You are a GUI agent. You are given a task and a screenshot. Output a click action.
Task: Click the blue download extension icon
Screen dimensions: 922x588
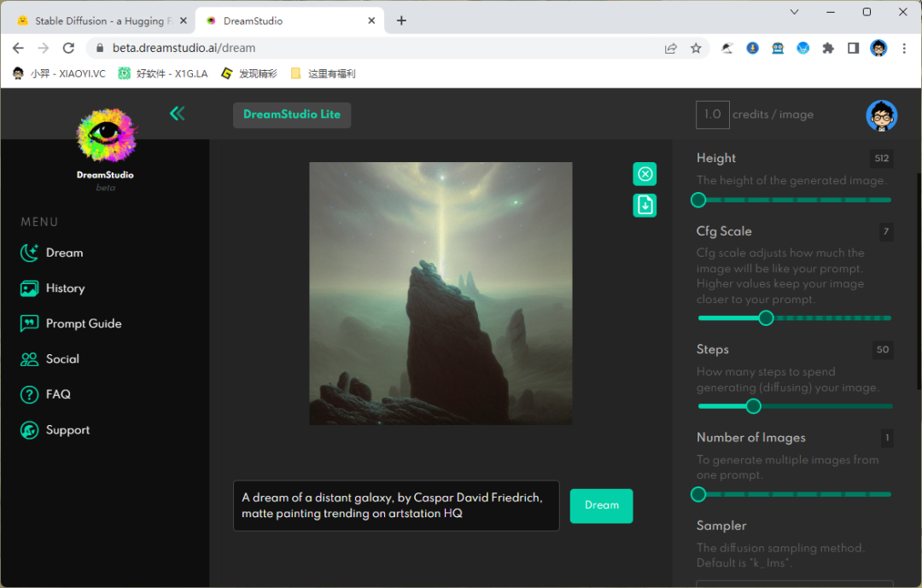point(753,48)
